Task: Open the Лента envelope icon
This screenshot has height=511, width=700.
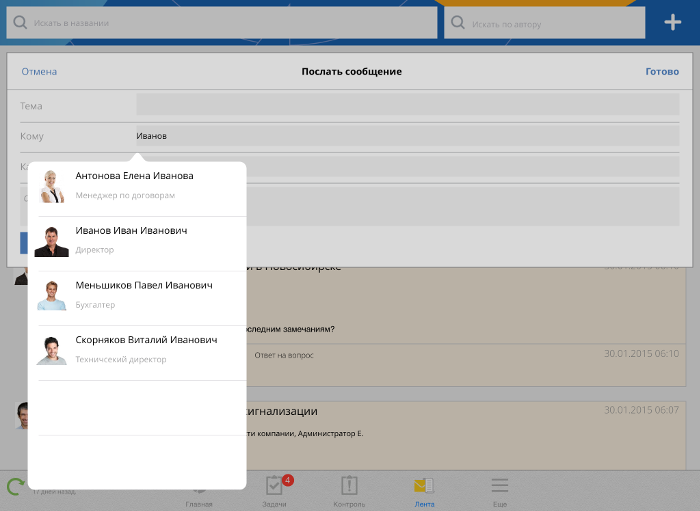Action: (x=424, y=486)
